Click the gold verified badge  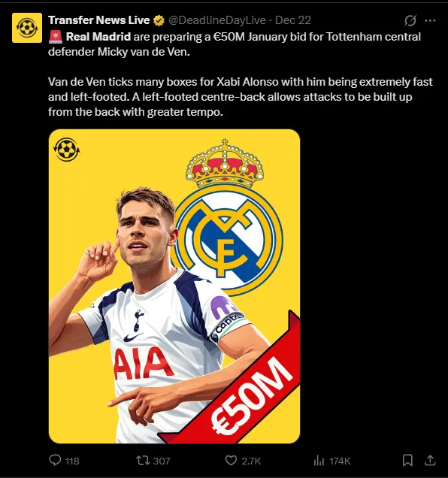pyautogui.click(x=159, y=21)
